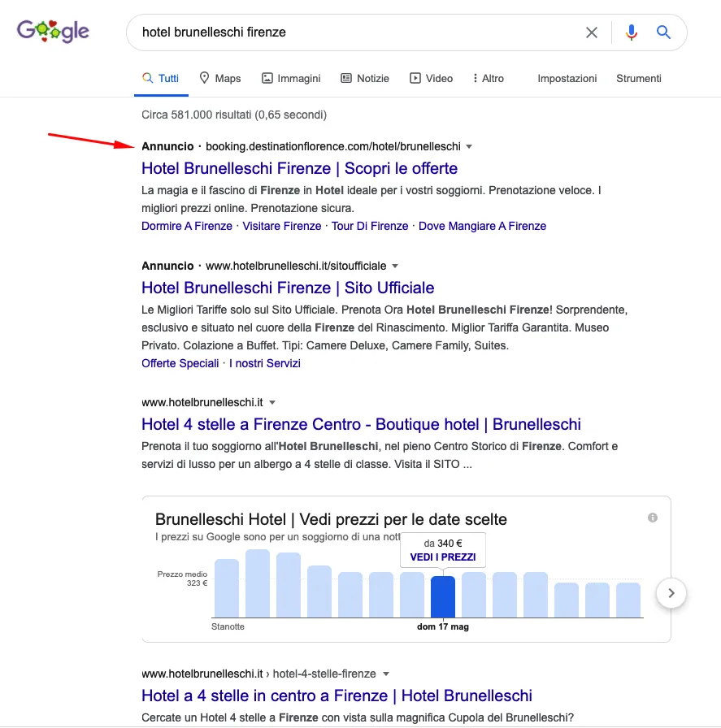Switch to the Maps tab
Viewport: 721px width, 728px height.
point(220,79)
